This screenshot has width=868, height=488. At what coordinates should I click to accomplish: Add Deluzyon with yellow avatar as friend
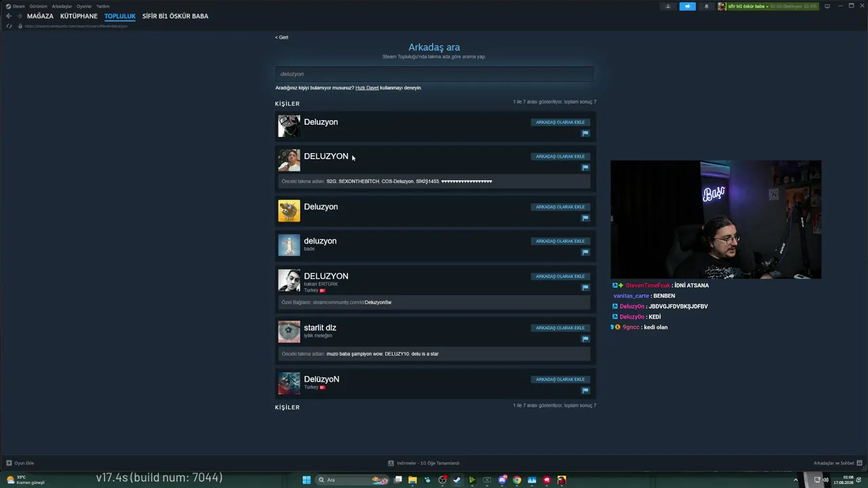click(x=560, y=207)
